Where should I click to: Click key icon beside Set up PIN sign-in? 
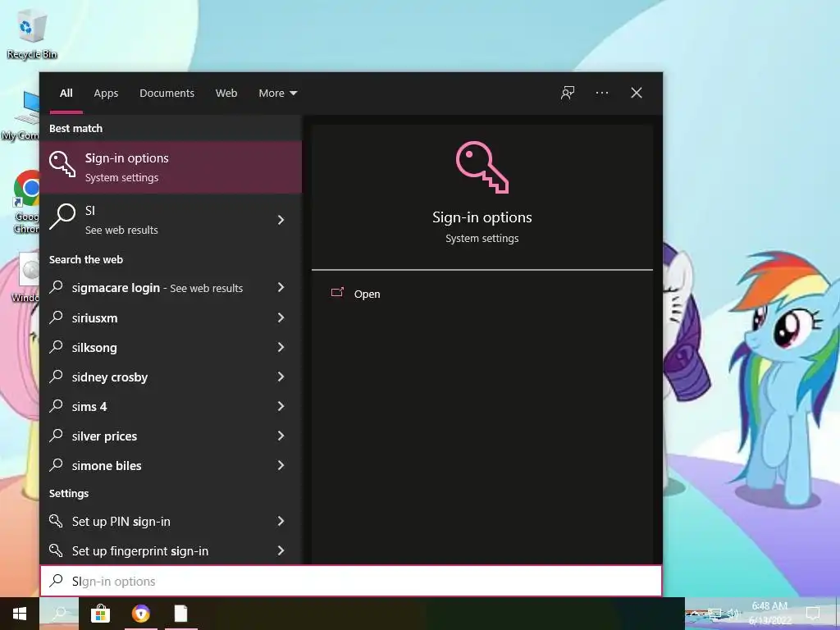(x=56, y=521)
